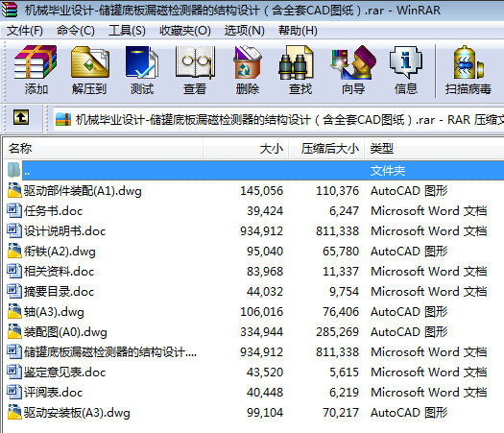
Task: Select the file 鉴定意见表.doc
Action: (x=64, y=373)
